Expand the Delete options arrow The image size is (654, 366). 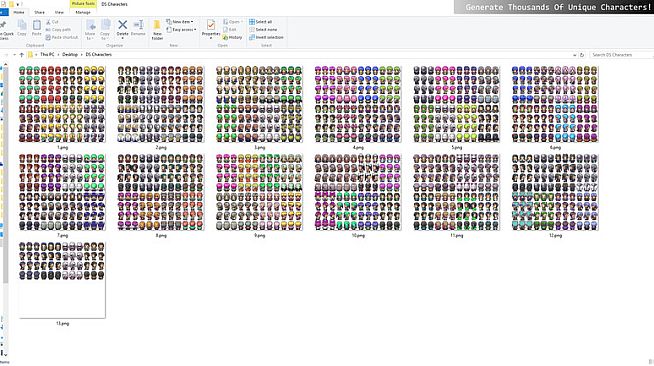point(122,38)
